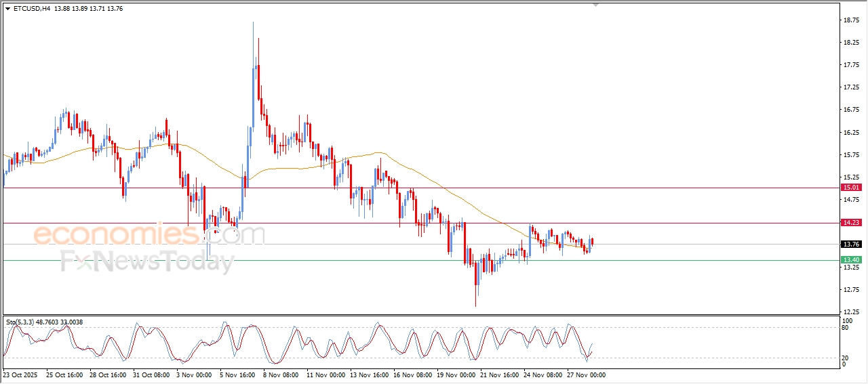Click the 100 level on stochastic scale
Image resolution: width=868 pixels, height=384 pixels.
(x=846, y=320)
